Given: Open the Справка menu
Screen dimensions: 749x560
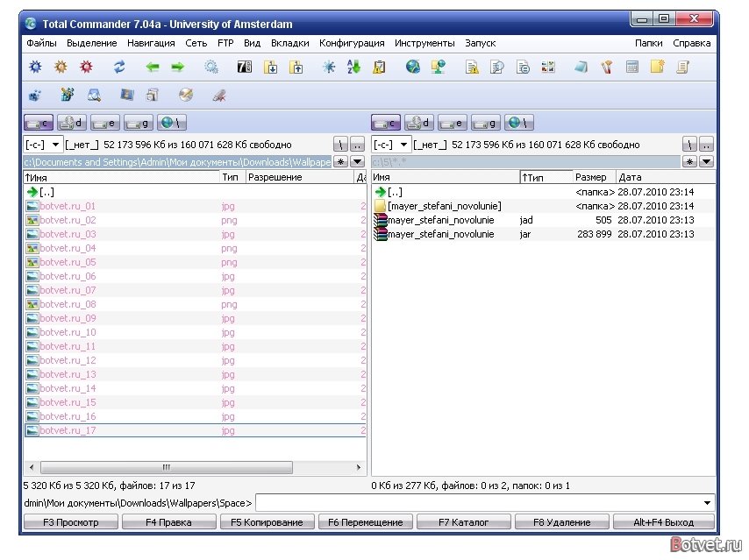Looking at the screenshot, I should click(x=692, y=43).
